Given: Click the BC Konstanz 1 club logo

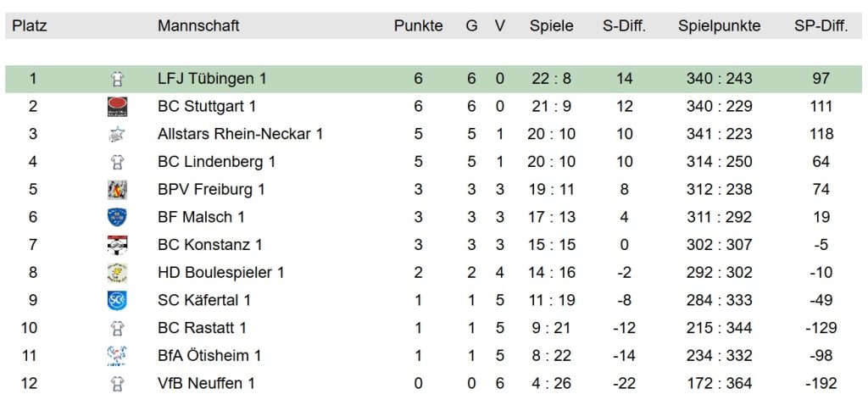Looking at the screenshot, I should tap(117, 245).
